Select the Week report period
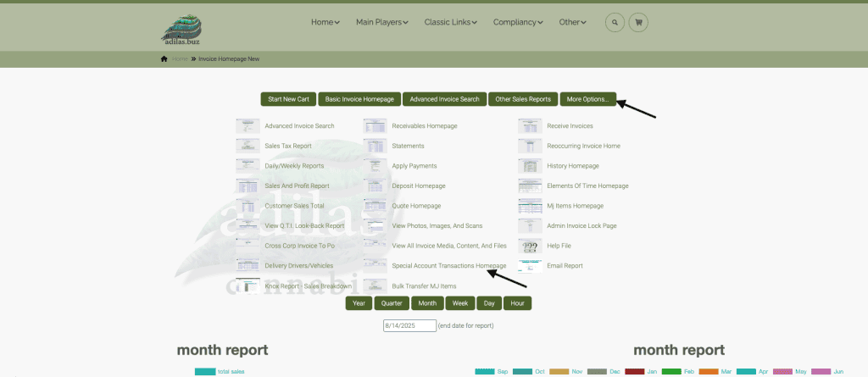 (x=460, y=302)
